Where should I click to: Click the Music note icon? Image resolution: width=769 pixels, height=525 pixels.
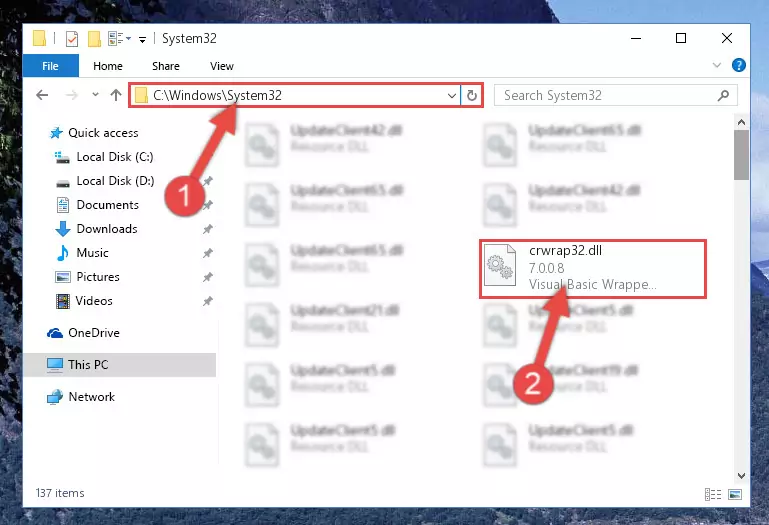[x=62, y=253]
